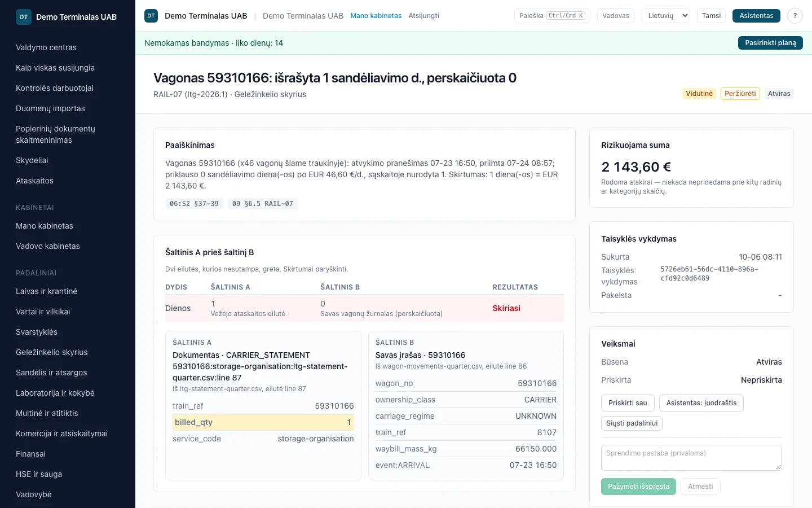Open Duomenų importas in sidebar
Image resolution: width=812 pixels, height=508 pixels.
pyautogui.click(x=68, y=108)
